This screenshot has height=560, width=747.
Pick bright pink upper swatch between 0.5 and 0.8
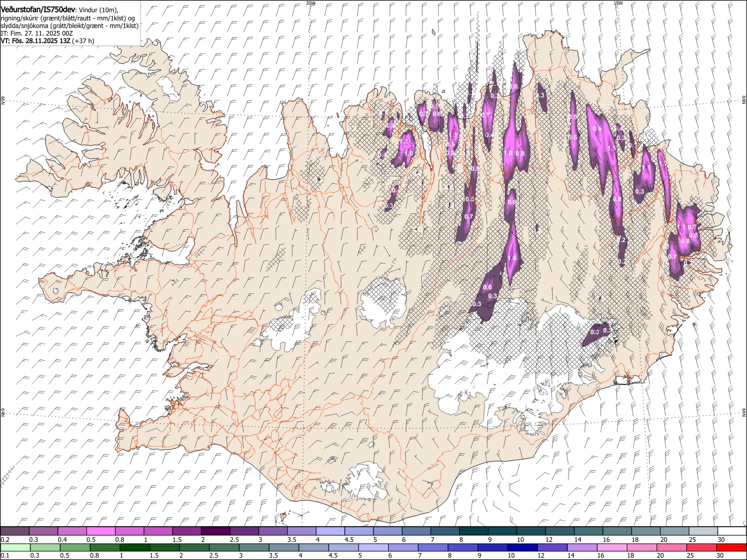(x=100, y=531)
